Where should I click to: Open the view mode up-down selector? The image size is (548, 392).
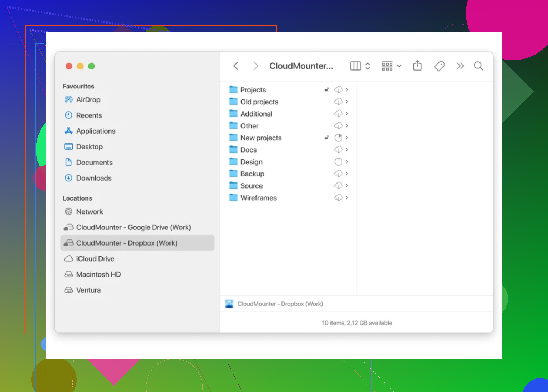367,66
